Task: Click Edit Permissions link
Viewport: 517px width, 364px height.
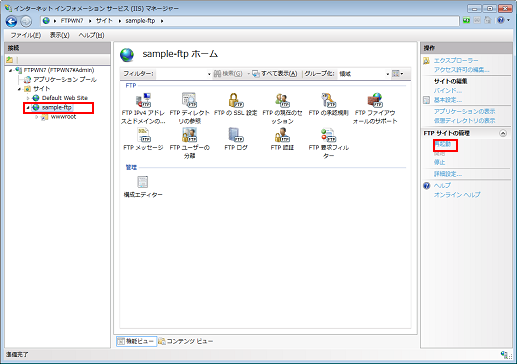Action: (x=461, y=70)
